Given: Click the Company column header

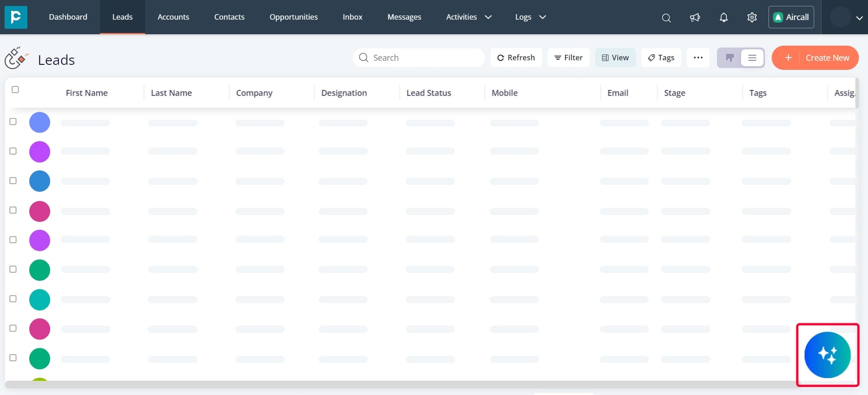Looking at the screenshot, I should click(254, 93).
